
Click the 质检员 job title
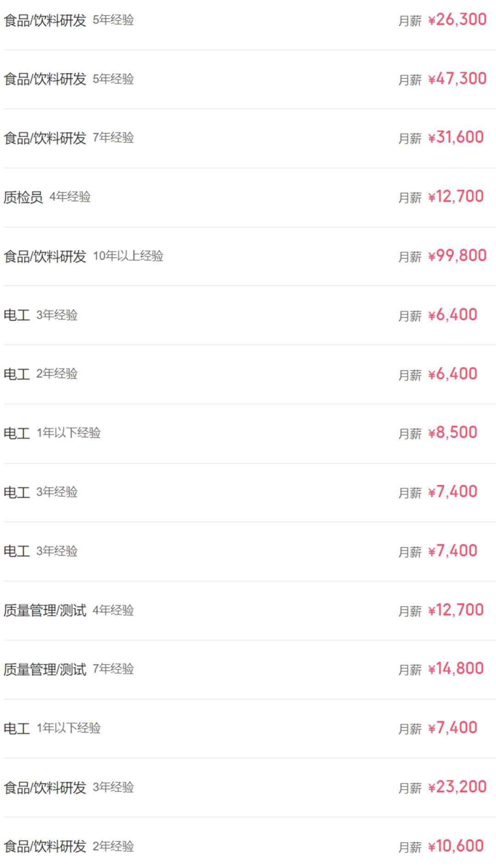point(23,197)
